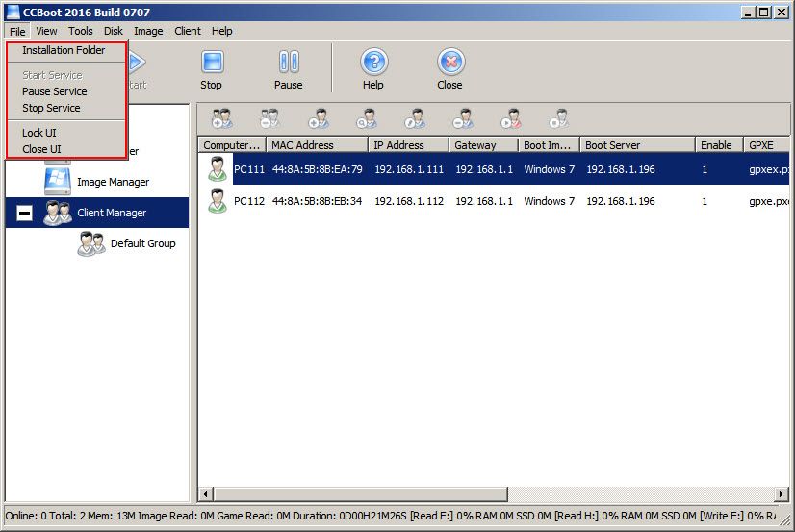
Task: Choose Installation Folder from the File menu
Action: point(65,50)
